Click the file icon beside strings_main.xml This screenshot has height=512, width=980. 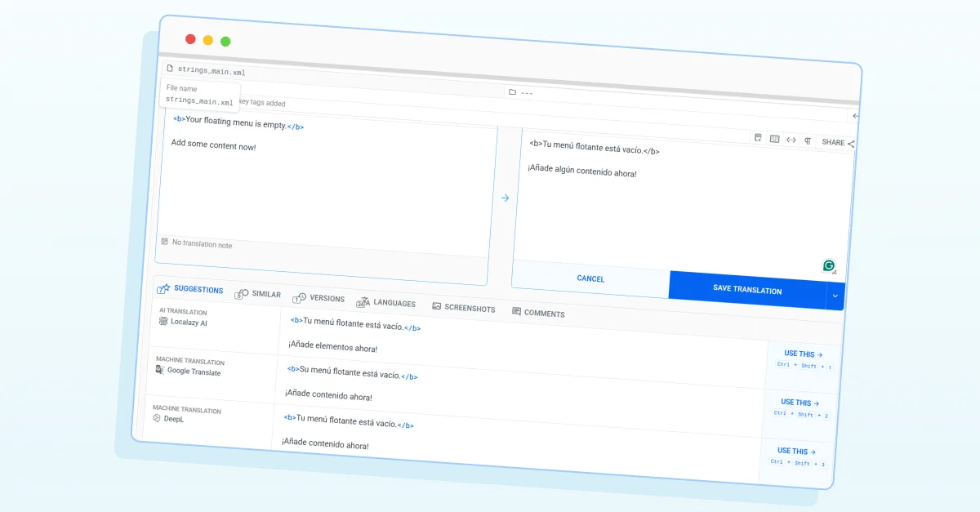pyautogui.click(x=170, y=70)
